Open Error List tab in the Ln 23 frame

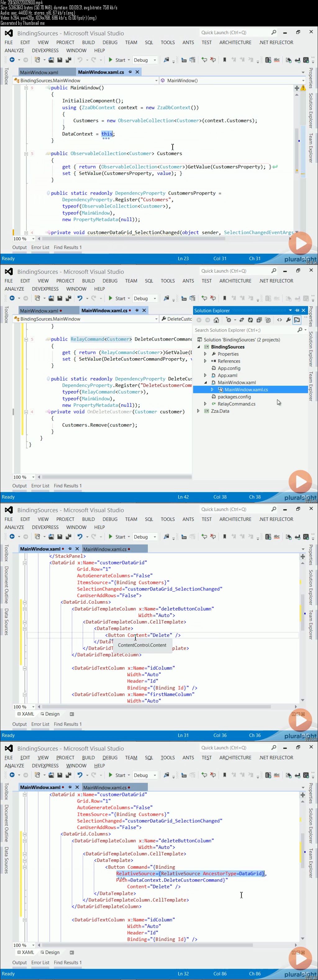click(x=40, y=247)
